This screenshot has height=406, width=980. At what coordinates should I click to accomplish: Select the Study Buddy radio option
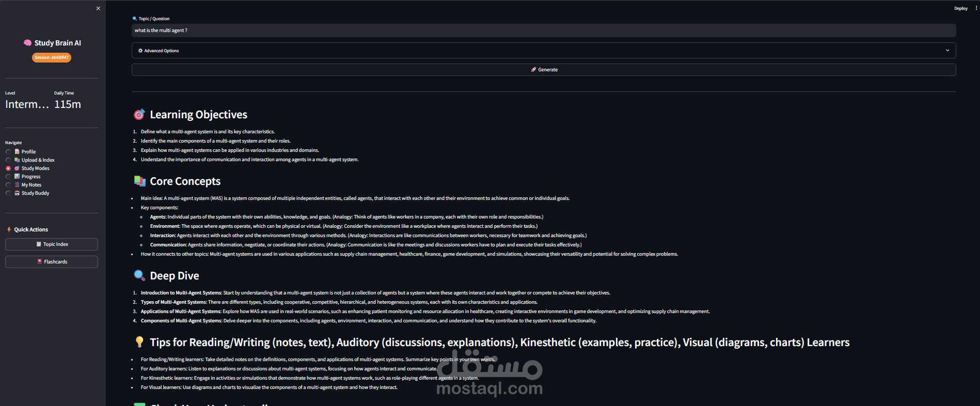pyautogui.click(x=8, y=193)
